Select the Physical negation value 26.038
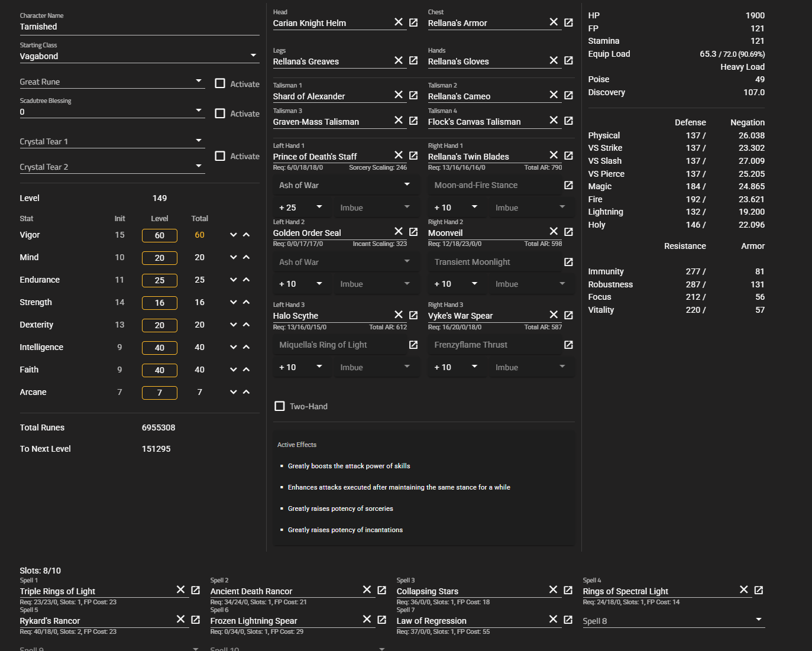 click(752, 135)
